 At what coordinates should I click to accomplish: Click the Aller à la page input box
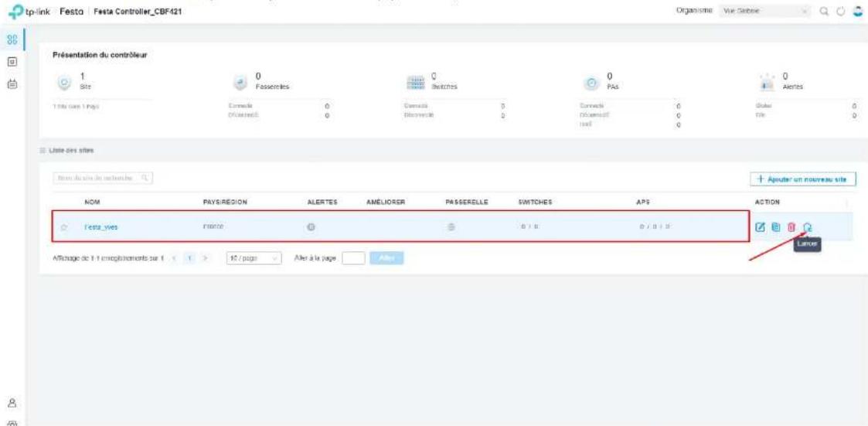[354, 258]
